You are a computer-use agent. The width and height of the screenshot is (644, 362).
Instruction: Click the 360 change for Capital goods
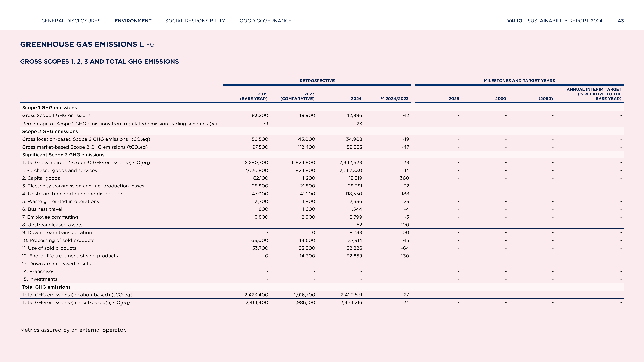coord(404,178)
